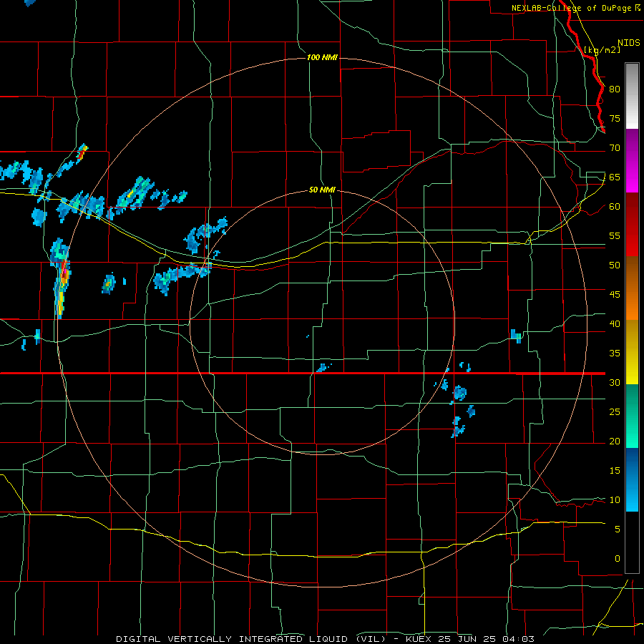The image size is (644, 644).
Task: Click the KUEX radar site identifier
Action: [419, 639]
